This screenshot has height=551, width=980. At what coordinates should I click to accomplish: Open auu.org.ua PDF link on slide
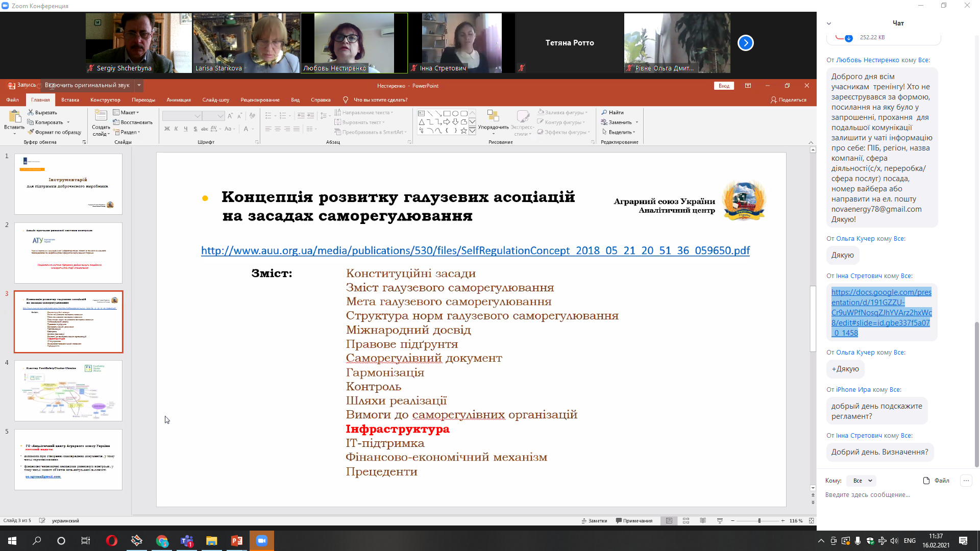click(475, 251)
